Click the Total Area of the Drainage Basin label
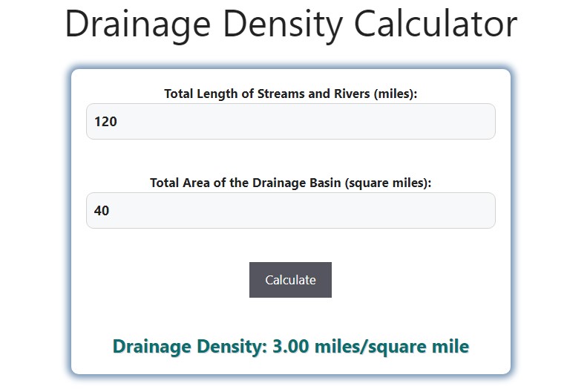The height and width of the screenshot is (392, 567). (x=291, y=183)
